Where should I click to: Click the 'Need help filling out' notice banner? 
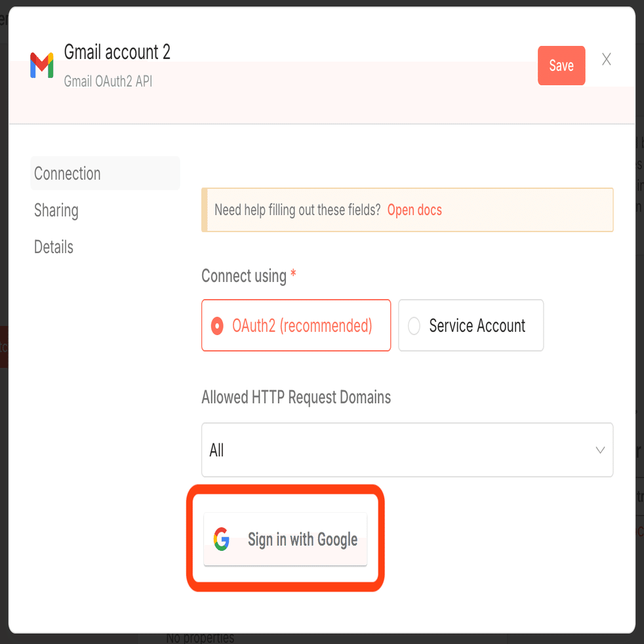pos(297,210)
